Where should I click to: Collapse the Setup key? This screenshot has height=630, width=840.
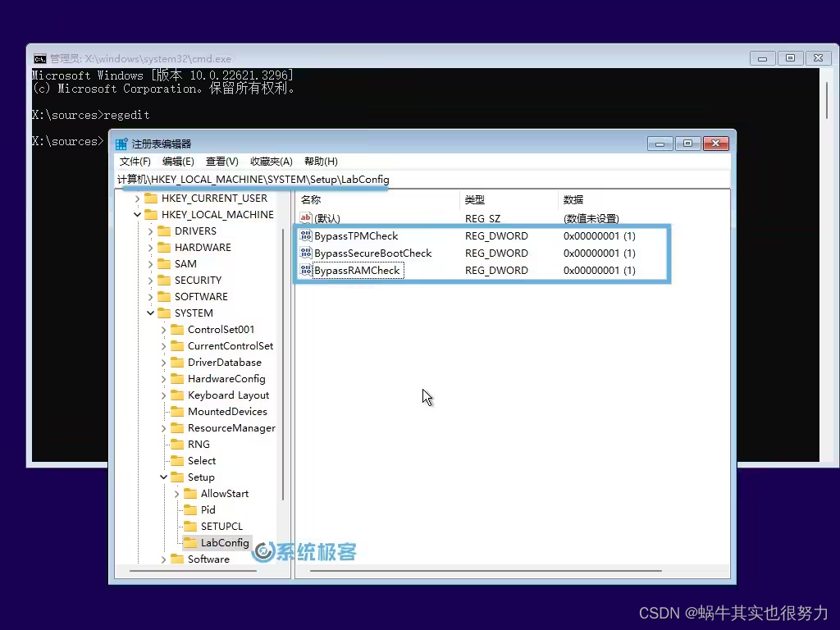pyautogui.click(x=163, y=477)
